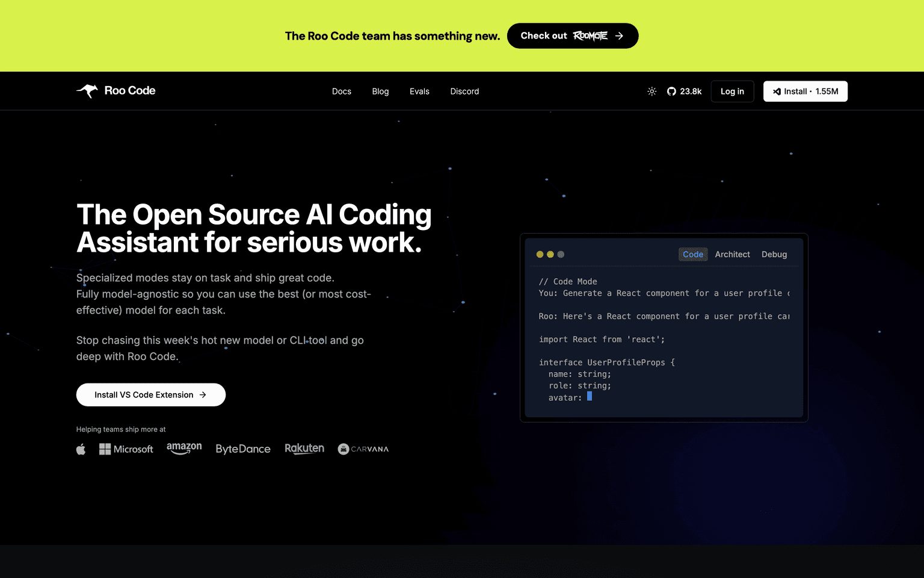
Task: Click 'import React from react' code line
Action: pyautogui.click(x=602, y=340)
